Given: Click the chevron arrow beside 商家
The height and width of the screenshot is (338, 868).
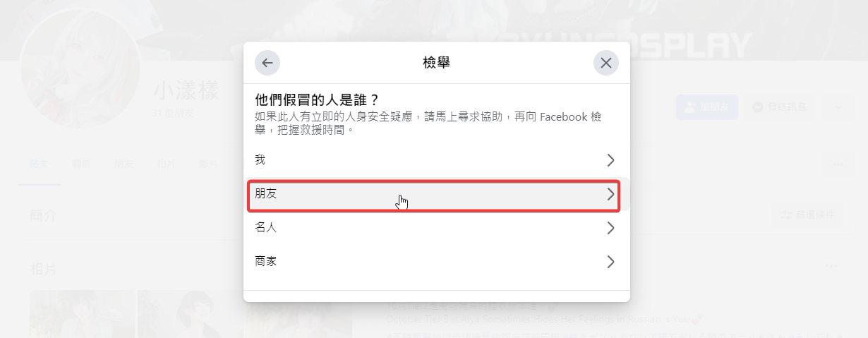Looking at the screenshot, I should 610,262.
